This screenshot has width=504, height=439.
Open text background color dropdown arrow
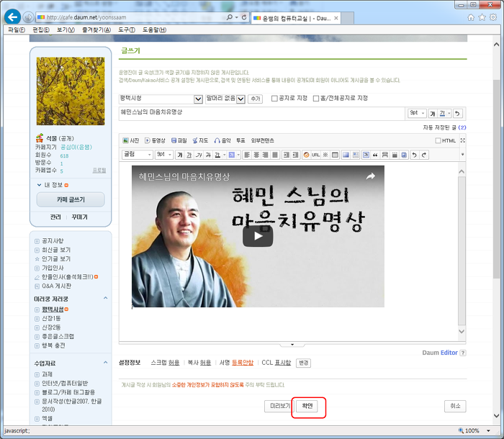pos(238,155)
